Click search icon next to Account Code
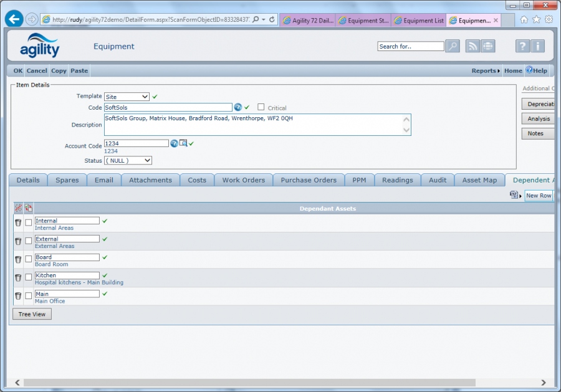Viewport: 561px width, 392px height. 183,143
